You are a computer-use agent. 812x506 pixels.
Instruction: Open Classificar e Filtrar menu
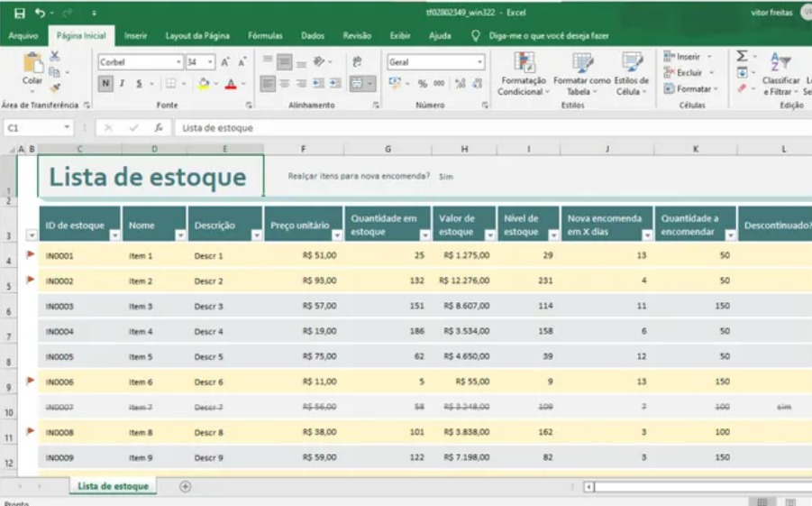point(780,74)
